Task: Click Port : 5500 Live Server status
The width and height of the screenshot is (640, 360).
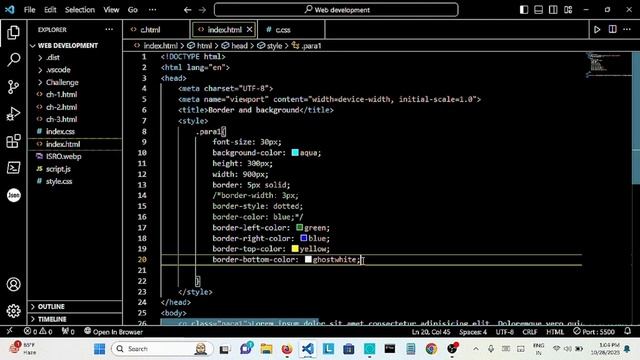Action: coord(594,331)
